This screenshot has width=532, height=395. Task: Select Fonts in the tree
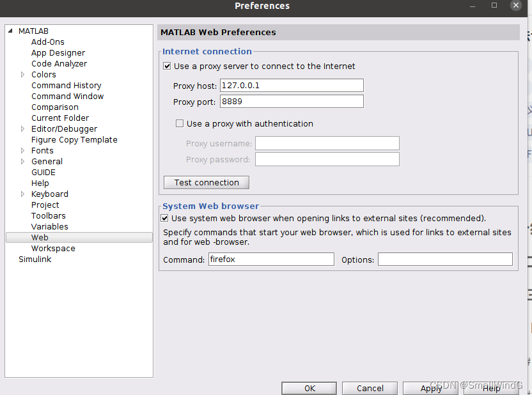pyautogui.click(x=42, y=151)
